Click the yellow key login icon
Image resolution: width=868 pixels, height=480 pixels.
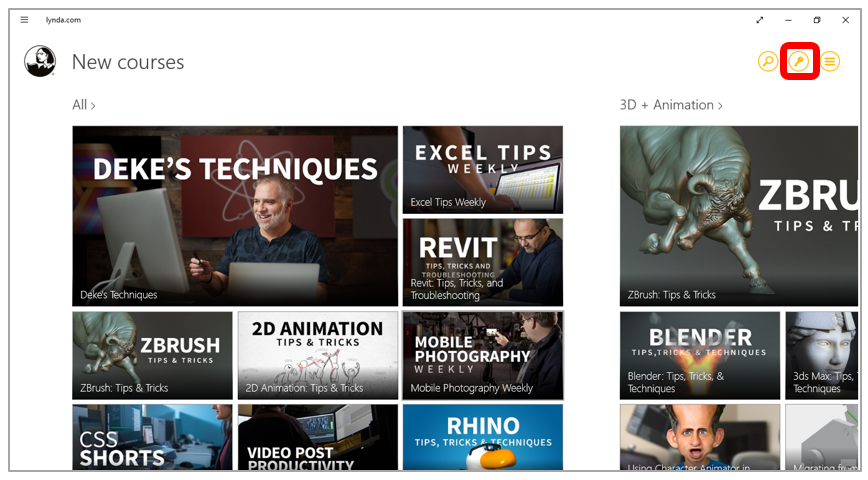[x=799, y=61]
